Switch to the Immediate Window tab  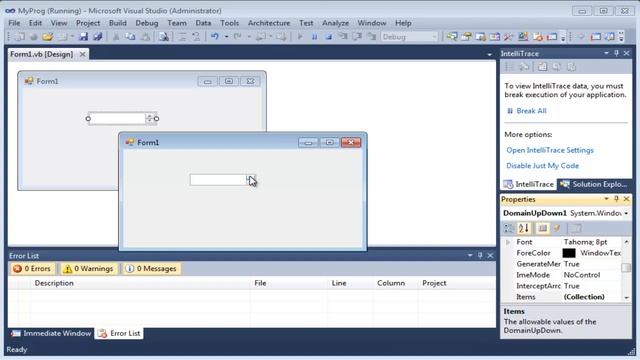click(x=51, y=333)
